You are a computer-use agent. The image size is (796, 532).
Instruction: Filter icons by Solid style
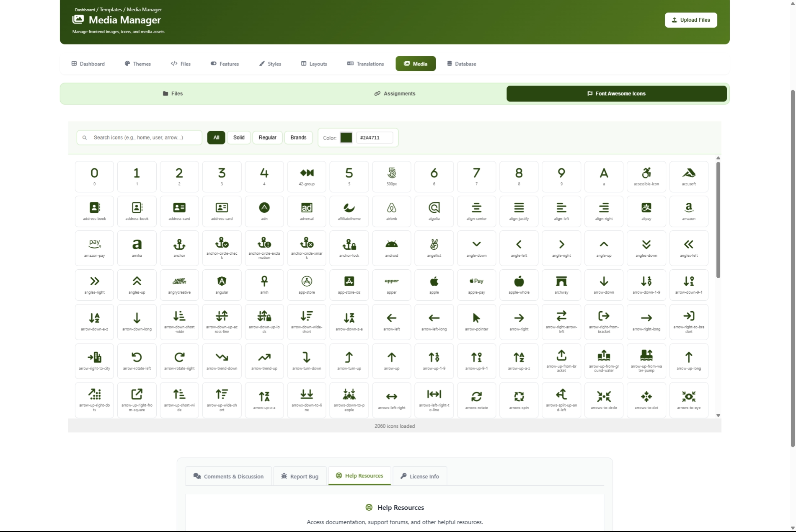click(x=239, y=137)
